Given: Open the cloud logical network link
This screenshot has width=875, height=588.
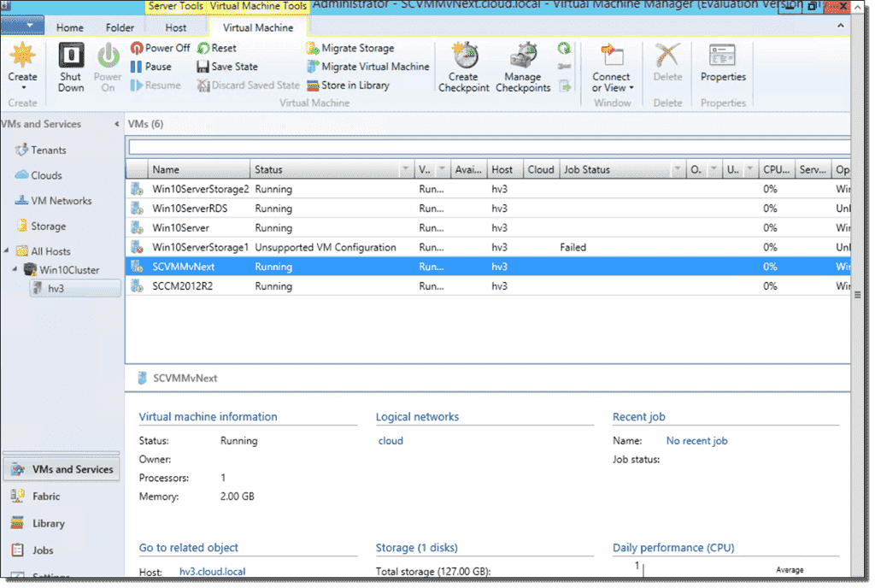Looking at the screenshot, I should click(391, 441).
